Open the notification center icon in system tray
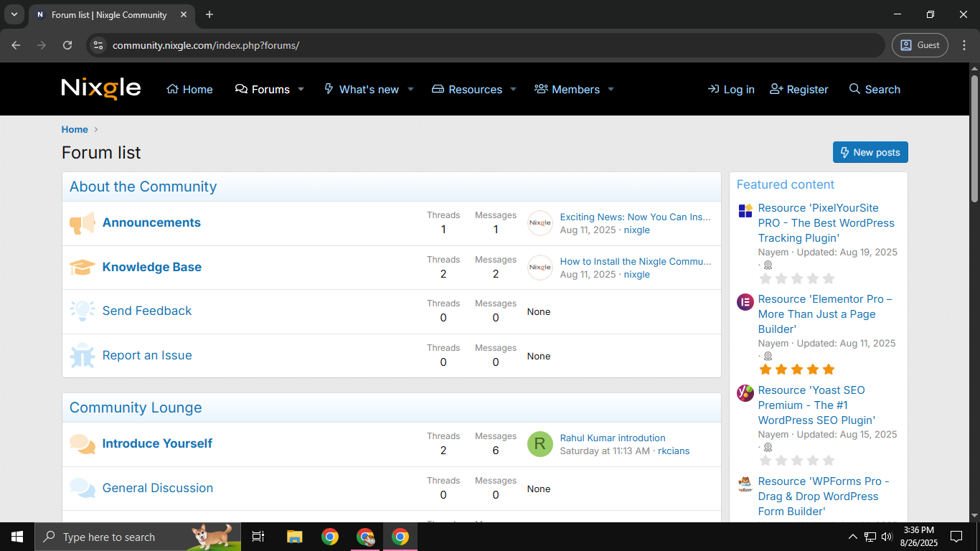The height and width of the screenshot is (551, 980). click(956, 537)
